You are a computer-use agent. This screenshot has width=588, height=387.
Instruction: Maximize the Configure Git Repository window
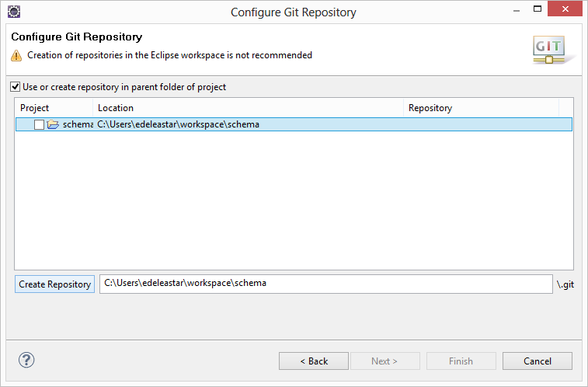(538, 9)
